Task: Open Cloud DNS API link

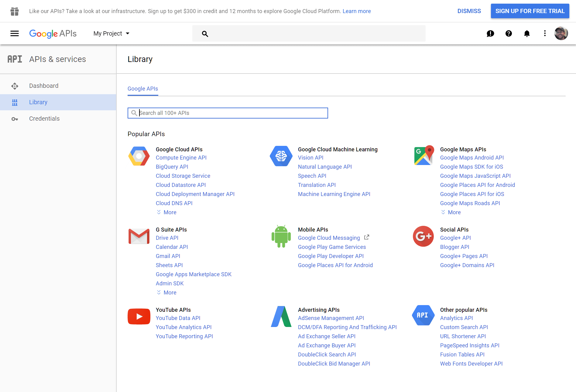Action: coord(174,203)
